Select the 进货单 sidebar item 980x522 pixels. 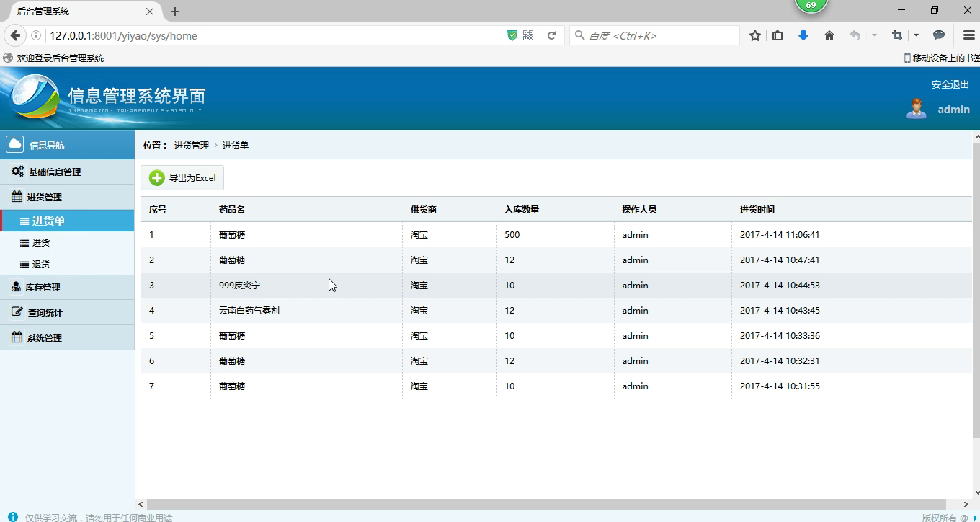(67, 221)
